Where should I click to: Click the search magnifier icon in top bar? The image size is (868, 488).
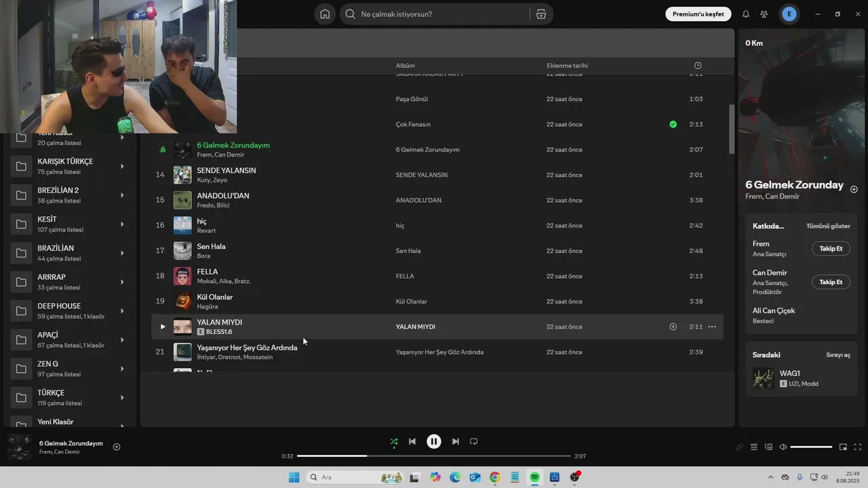coord(350,14)
